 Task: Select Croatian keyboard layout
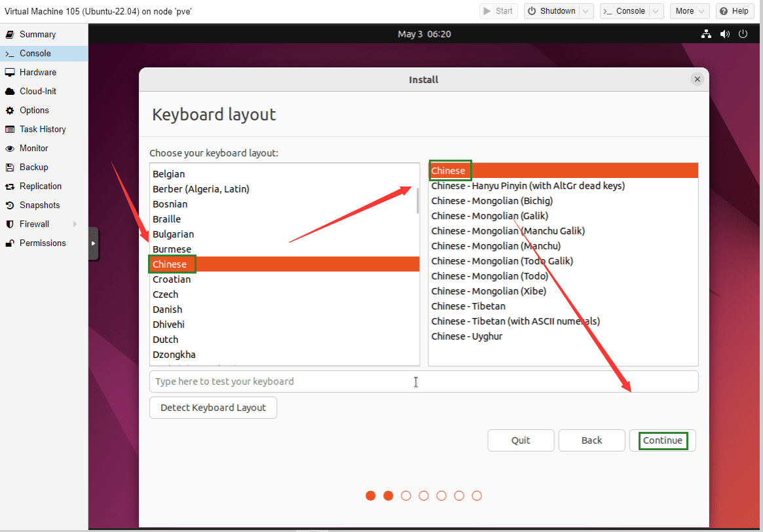point(284,279)
